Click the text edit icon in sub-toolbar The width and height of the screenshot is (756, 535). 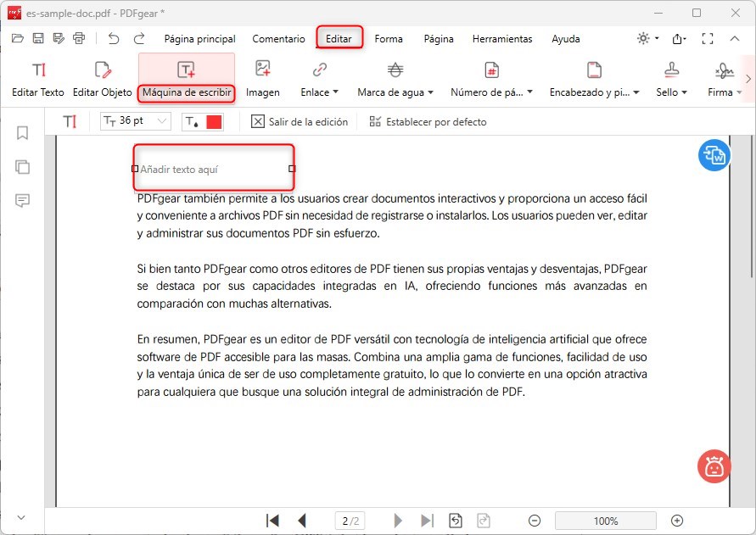click(70, 121)
